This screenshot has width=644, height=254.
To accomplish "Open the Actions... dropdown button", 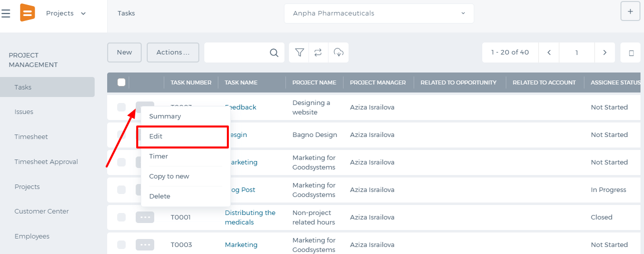I will point(173,52).
